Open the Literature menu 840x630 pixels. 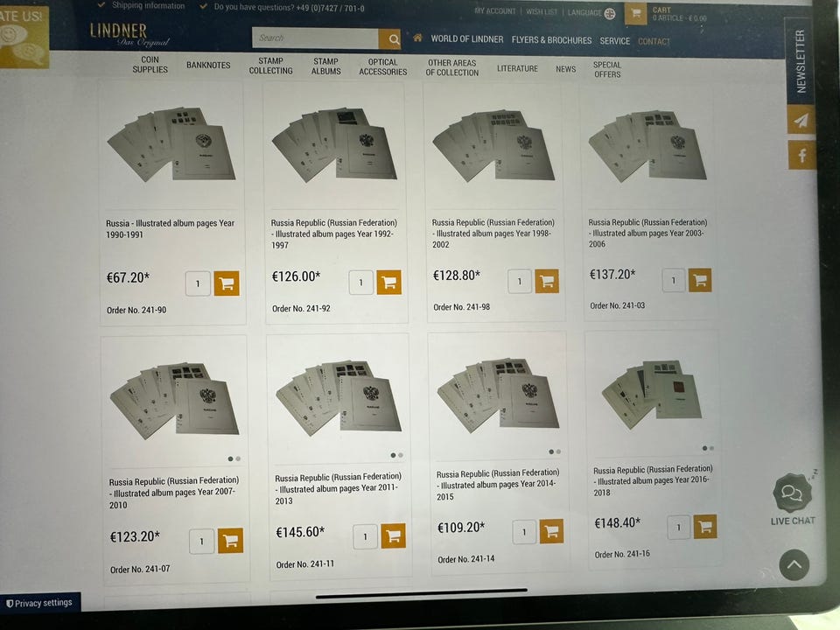coord(517,68)
